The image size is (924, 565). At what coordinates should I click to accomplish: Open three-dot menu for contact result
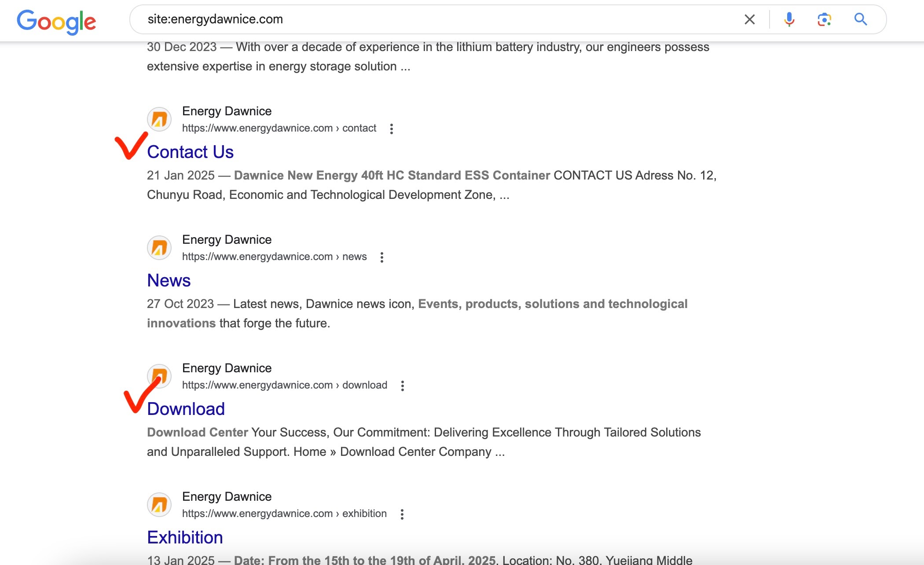tap(391, 129)
